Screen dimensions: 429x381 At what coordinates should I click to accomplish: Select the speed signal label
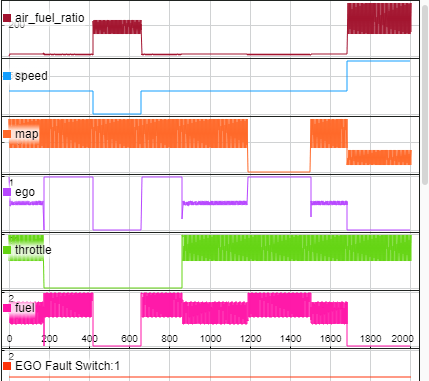(31, 76)
